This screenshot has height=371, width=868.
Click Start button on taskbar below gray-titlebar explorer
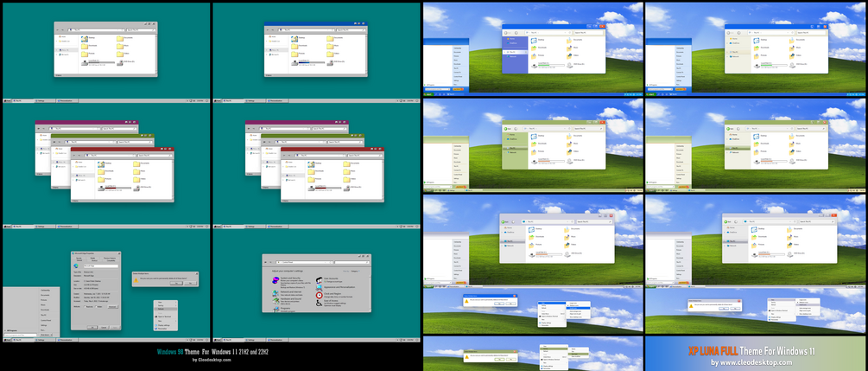click(x=7, y=100)
